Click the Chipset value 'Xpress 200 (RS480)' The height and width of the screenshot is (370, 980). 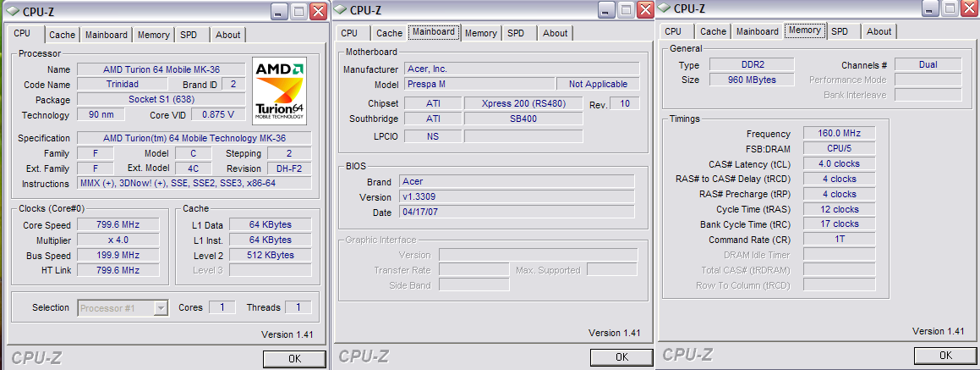pyautogui.click(x=523, y=103)
